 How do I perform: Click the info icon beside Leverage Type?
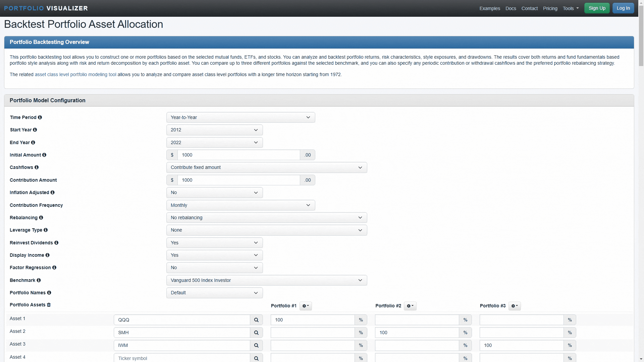coord(46,230)
